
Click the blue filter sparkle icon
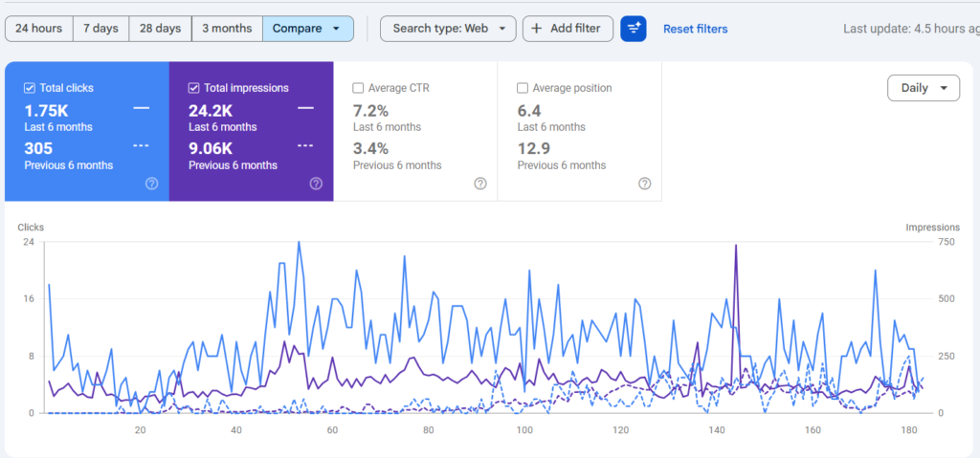(x=633, y=29)
